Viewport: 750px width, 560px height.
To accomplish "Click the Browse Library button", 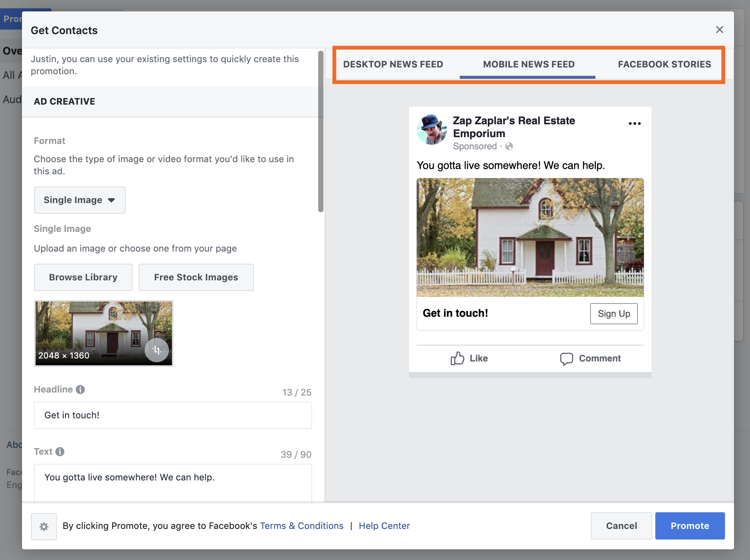I will [83, 277].
